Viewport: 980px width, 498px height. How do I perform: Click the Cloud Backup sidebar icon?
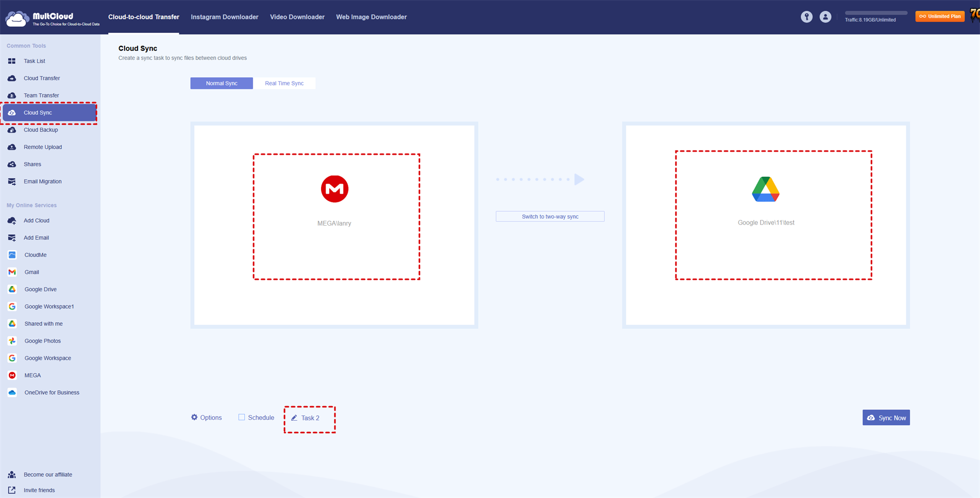point(12,130)
